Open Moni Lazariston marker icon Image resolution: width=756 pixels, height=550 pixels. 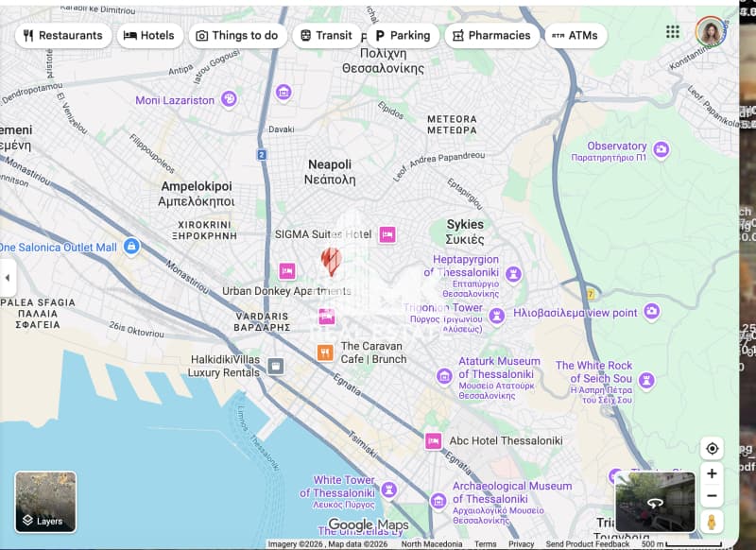tap(229, 99)
